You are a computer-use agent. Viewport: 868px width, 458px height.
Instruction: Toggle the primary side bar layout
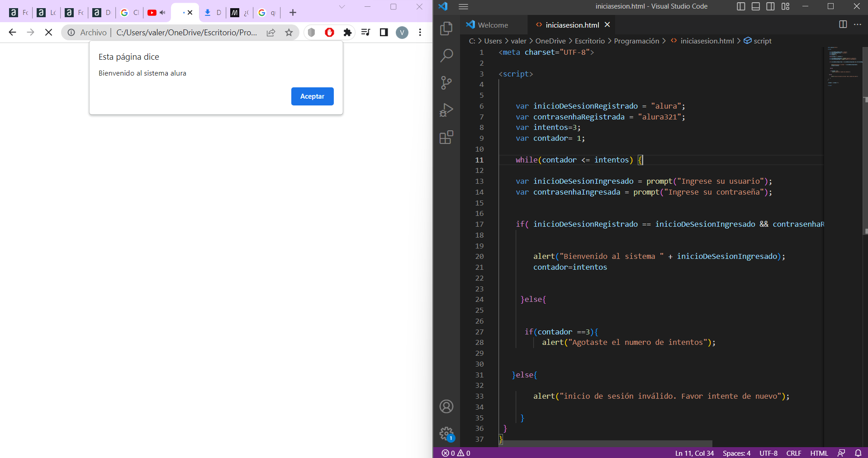[741, 6]
